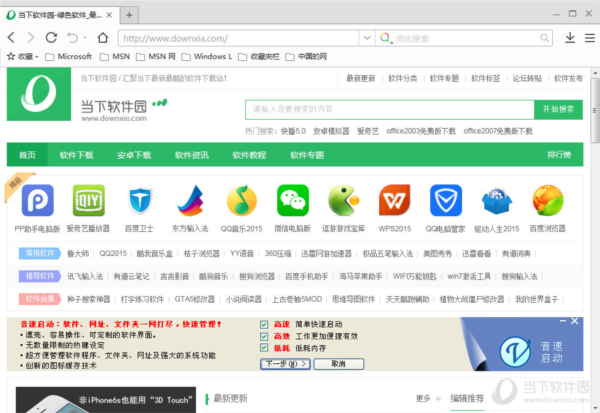Click the green 当下软件园 site logo
600x413 pixels.
tap(39, 94)
